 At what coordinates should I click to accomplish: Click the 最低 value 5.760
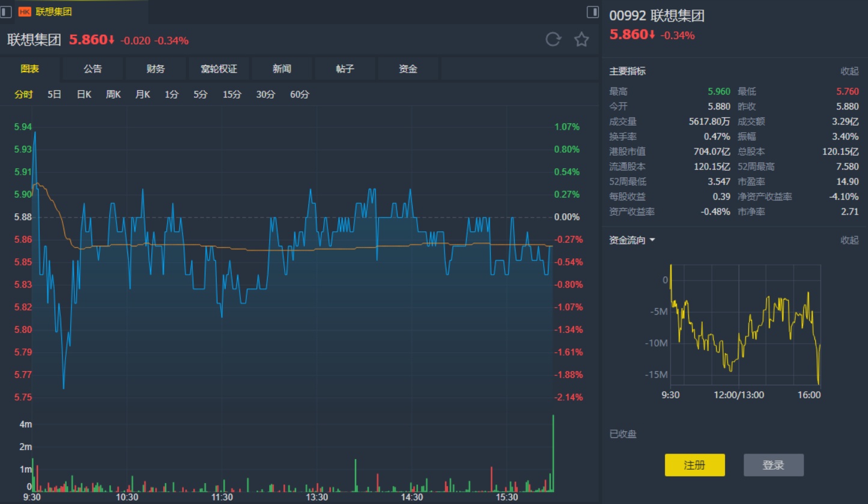coord(848,92)
